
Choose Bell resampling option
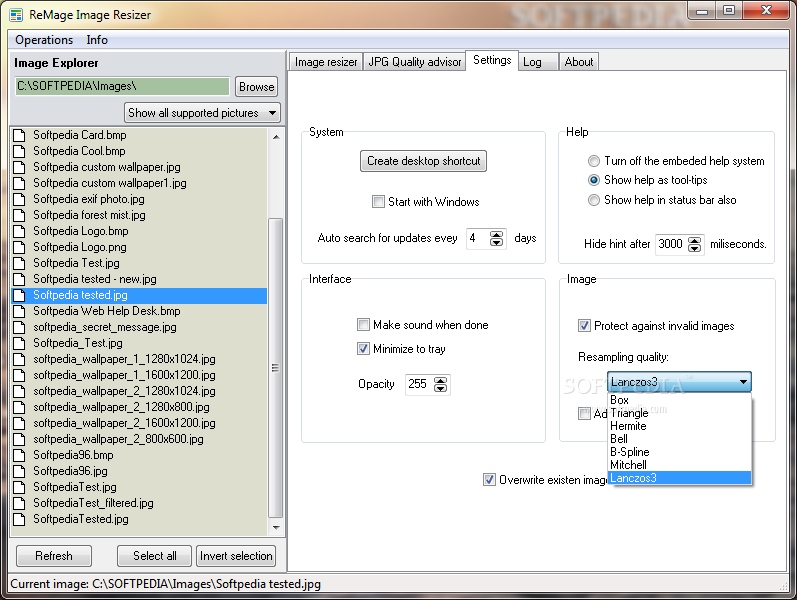680,439
